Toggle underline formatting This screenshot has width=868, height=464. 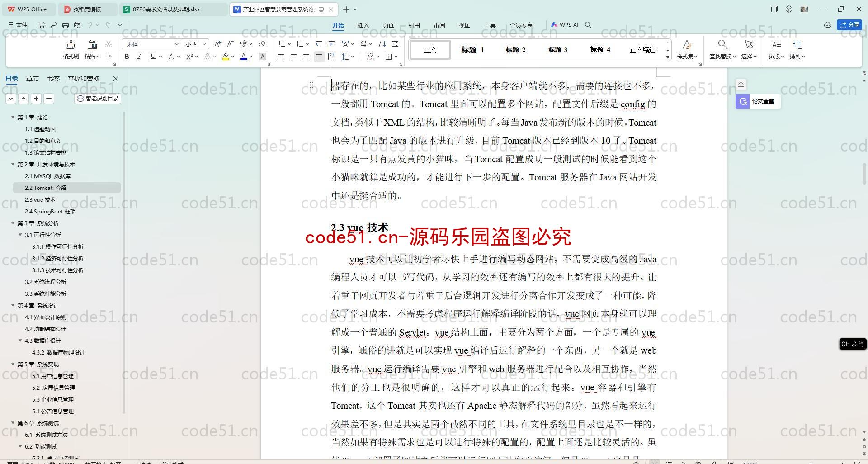(153, 57)
